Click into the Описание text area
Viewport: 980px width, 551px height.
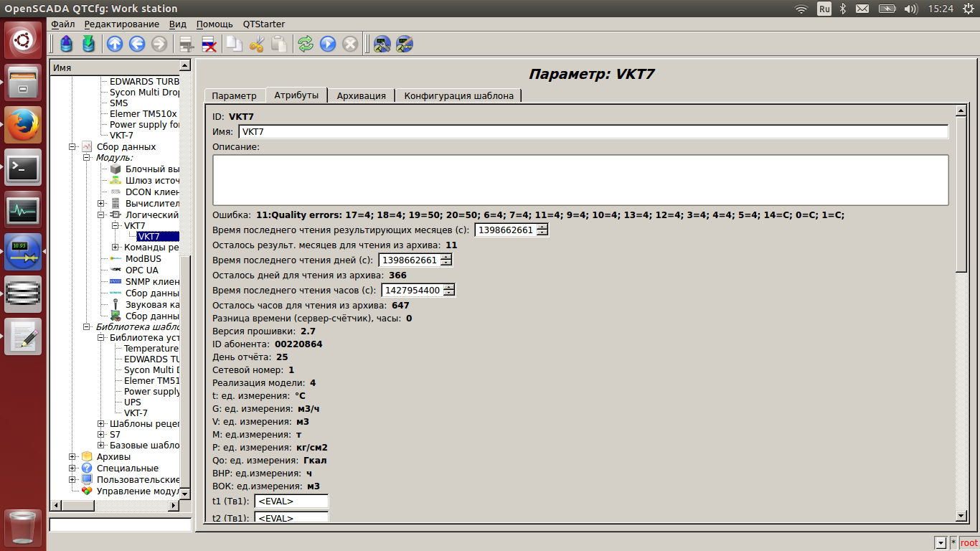click(580, 180)
